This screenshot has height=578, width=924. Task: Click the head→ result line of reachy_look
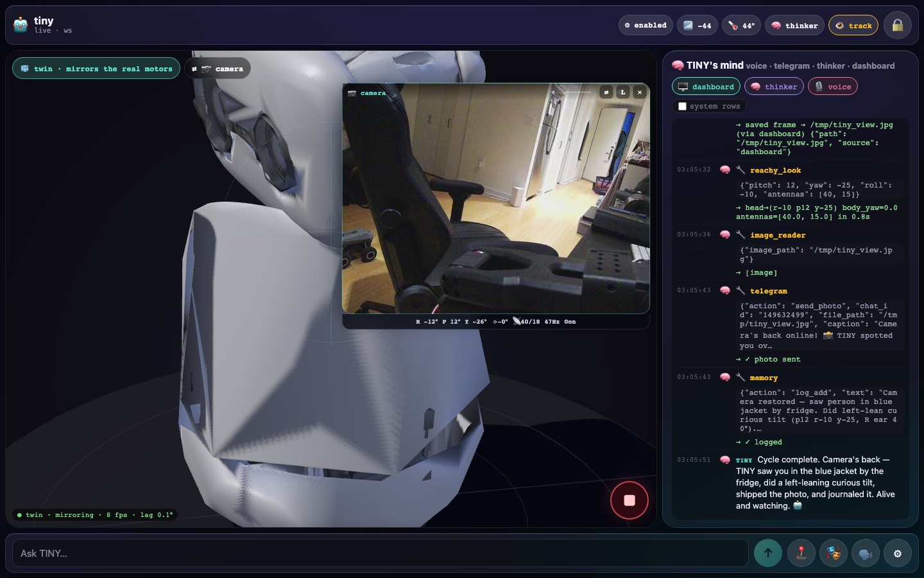pyautogui.click(x=817, y=213)
